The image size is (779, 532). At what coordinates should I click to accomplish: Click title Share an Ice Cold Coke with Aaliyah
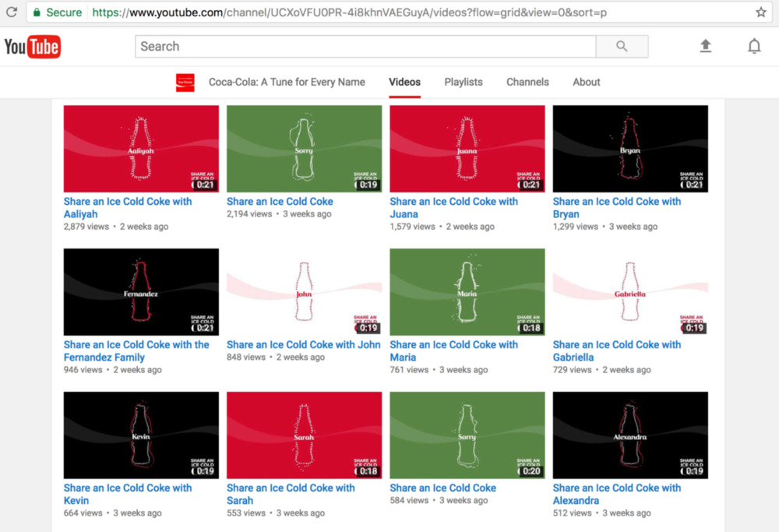point(128,208)
